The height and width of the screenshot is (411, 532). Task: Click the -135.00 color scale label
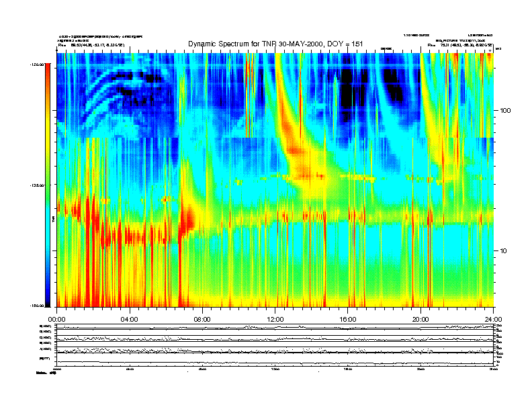[37, 185]
